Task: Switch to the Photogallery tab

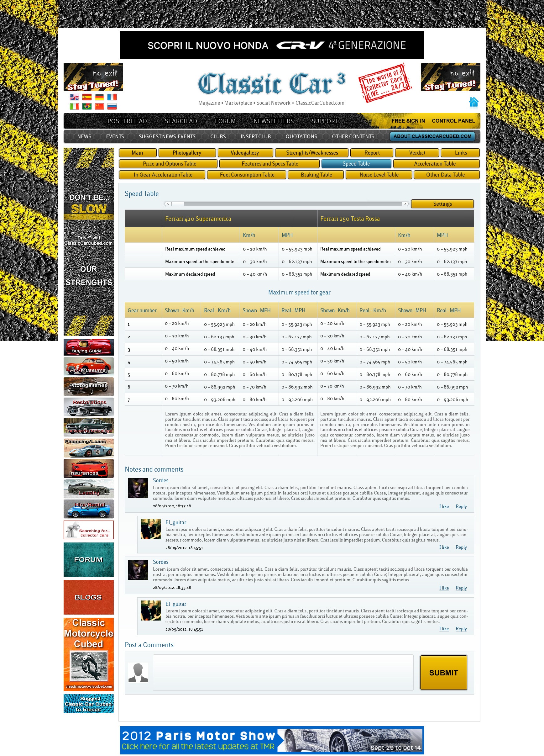Action: pos(187,153)
